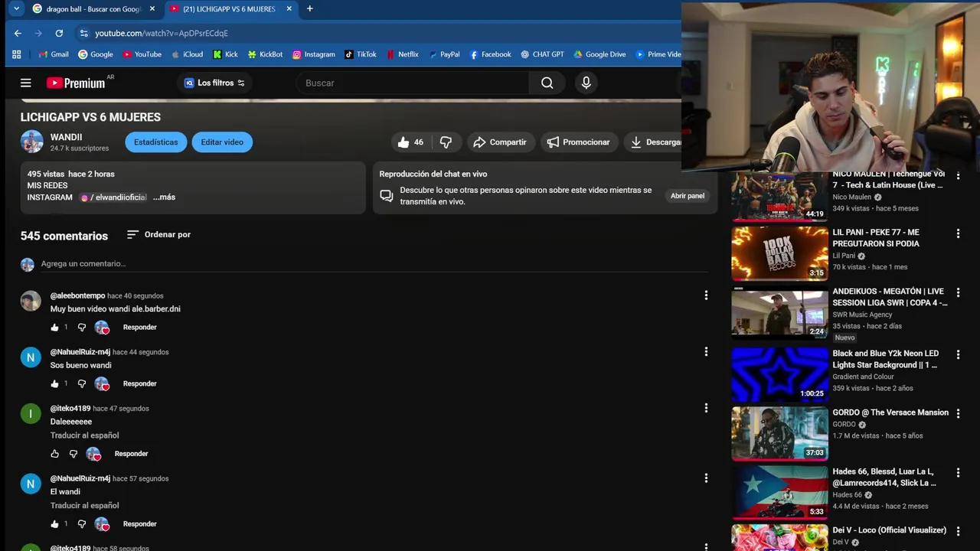Open Black and Blue Y2k Neon thumbnail
The width and height of the screenshot is (980, 551).
pos(779,375)
